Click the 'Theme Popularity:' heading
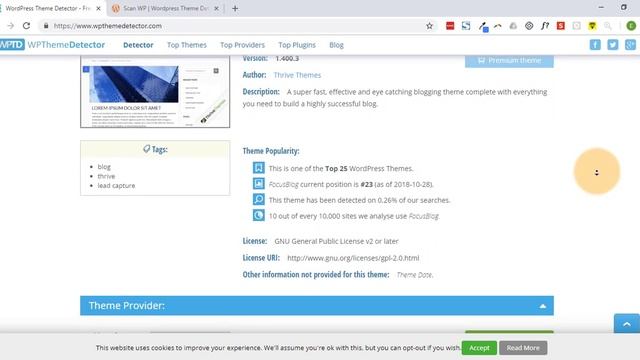The width and height of the screenshot is (640, 360). click(271, 151)
